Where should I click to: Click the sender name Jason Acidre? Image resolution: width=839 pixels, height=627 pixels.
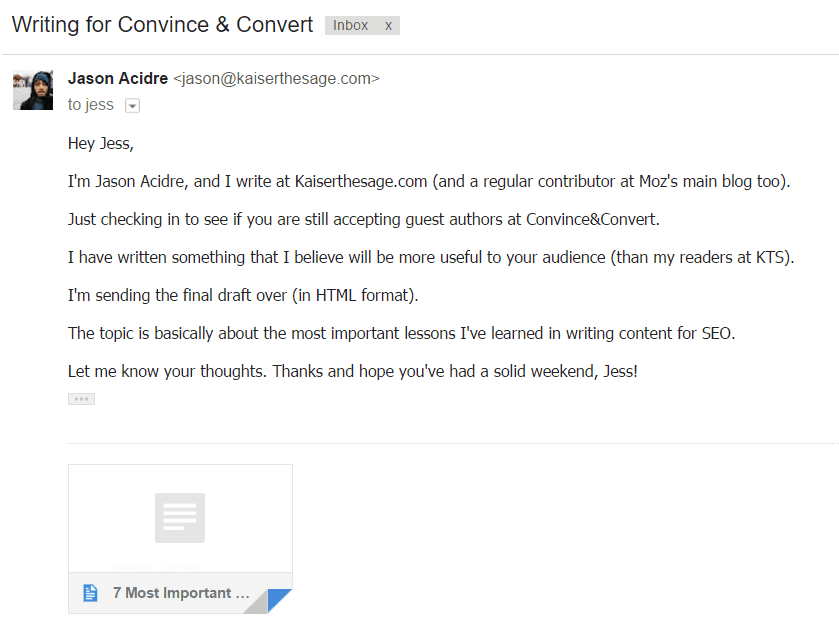click(x=118, y=78)
